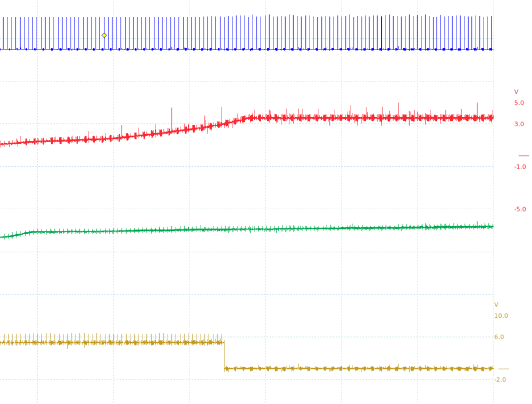Screen dimensions: 532x404
Task: Click the blue pulse train baseline at left edge
Action: coord(3,50)
